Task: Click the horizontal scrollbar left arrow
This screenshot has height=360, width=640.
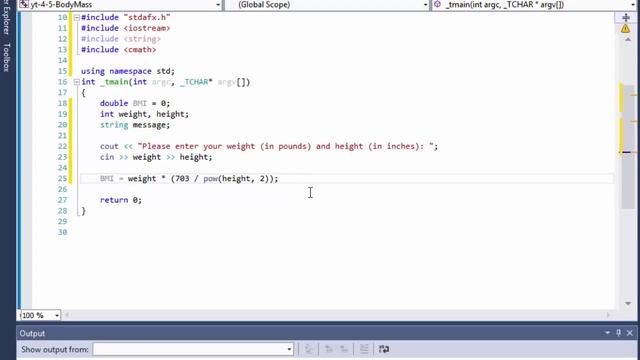Action: point(67,315)
